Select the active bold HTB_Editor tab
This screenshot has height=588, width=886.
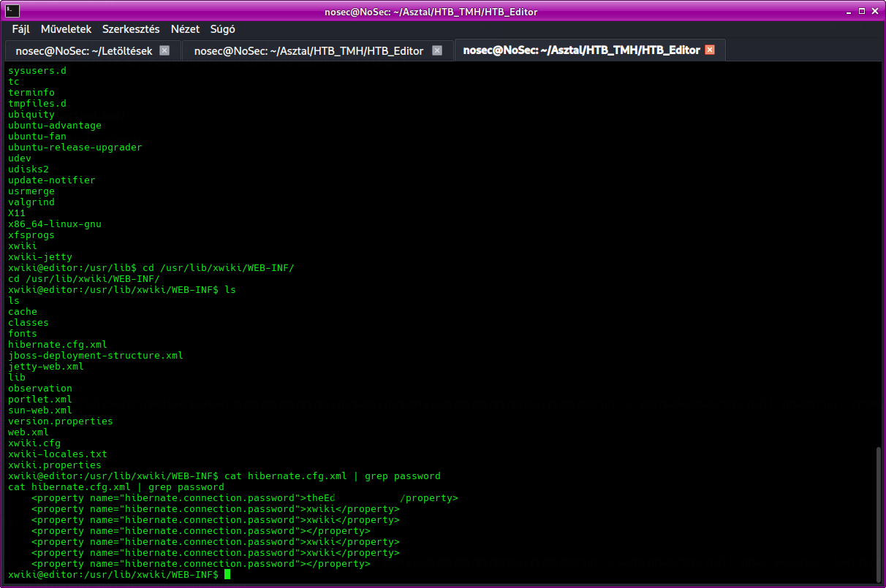581,50
